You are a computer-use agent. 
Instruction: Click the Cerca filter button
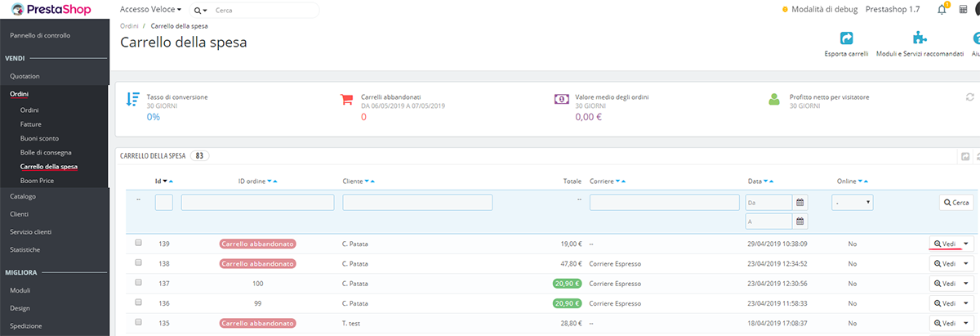tap(956, 202)
